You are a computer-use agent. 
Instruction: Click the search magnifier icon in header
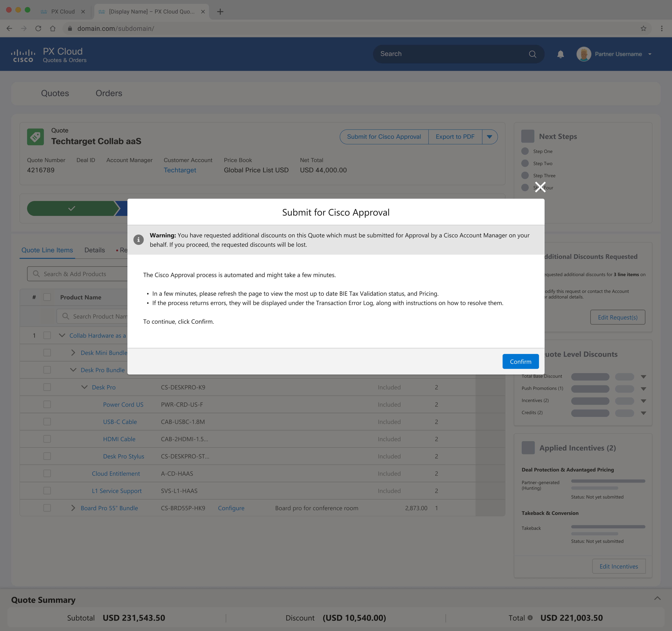[x=532, y=54]
